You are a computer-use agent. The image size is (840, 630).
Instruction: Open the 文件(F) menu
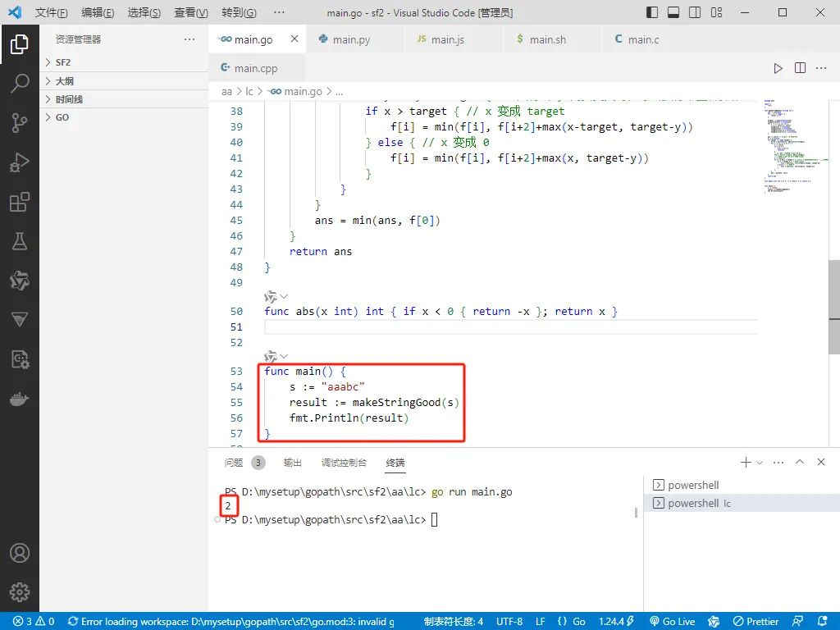(52, 12)
